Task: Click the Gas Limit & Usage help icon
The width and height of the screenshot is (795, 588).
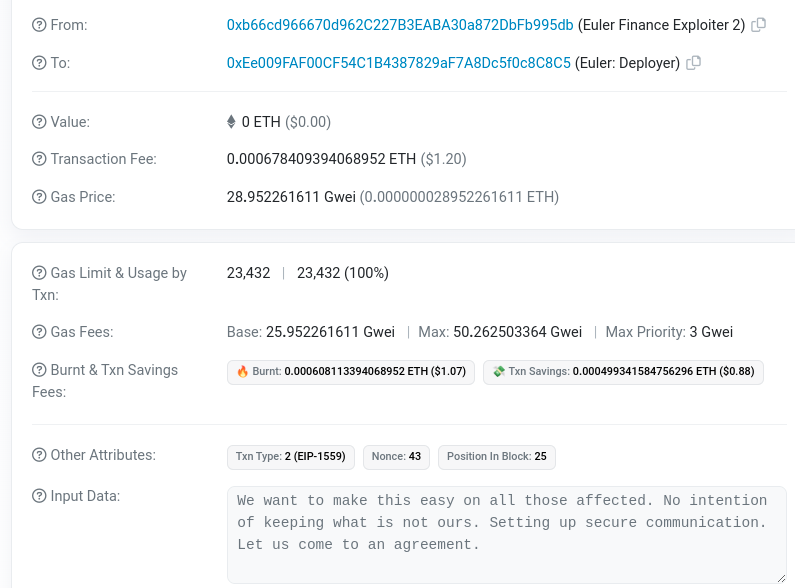Action: point(39,273)
